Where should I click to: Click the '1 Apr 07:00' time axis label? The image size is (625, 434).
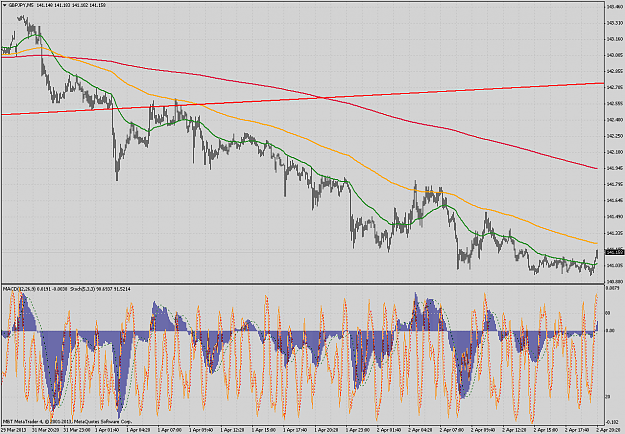(169, 430)
